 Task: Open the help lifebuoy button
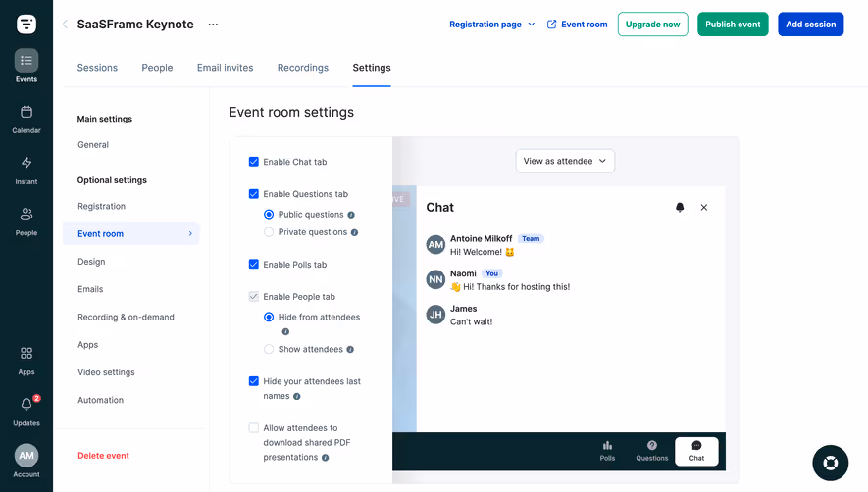tap(831, 463)
